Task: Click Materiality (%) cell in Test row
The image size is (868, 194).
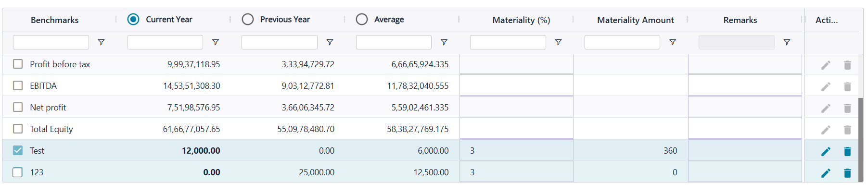Action: [516, 150]
